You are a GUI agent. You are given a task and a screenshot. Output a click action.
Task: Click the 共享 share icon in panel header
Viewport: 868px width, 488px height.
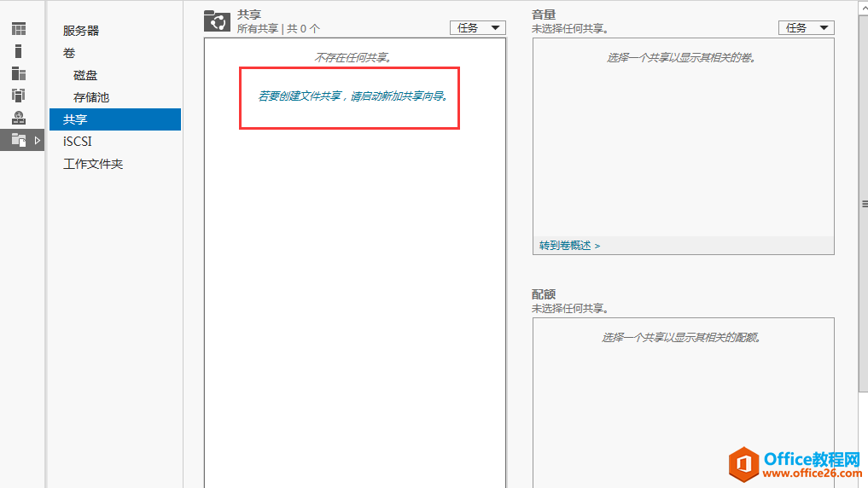[217, 21]
